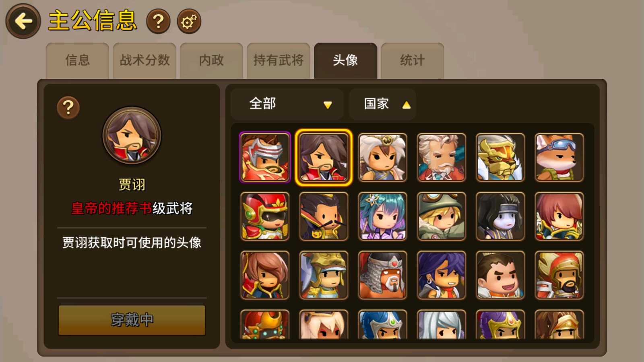Open the 战术分数 tab
This screenshot has width=644, height=362.
click(144, 60)
